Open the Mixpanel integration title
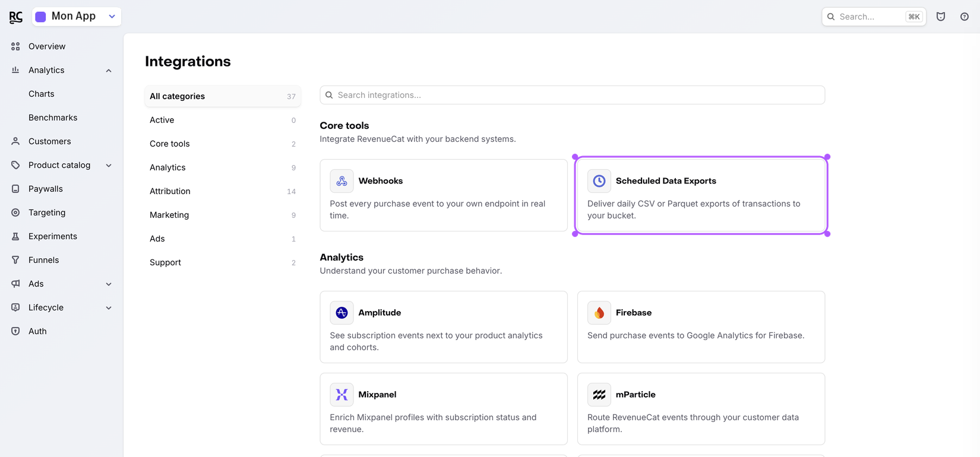 (377, 395)
